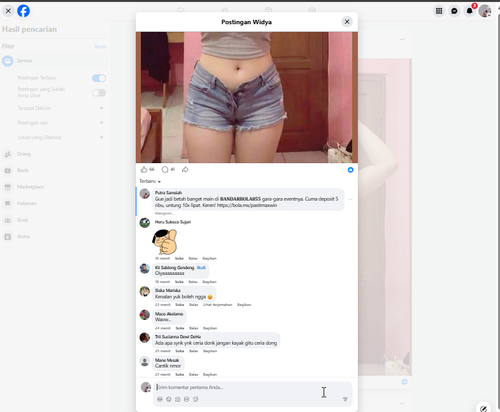Select the Reels search filter
Image resolution: width=500 pixels, height=412 pixels.
click(x=55, y=170)
